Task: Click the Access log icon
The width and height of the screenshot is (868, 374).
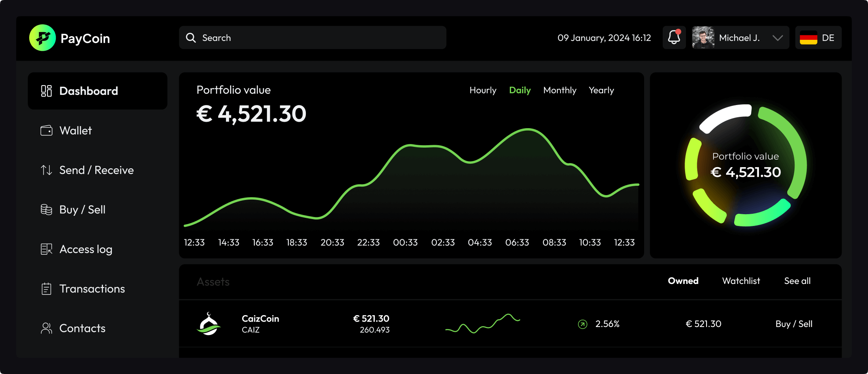Action: click(46, 249)
